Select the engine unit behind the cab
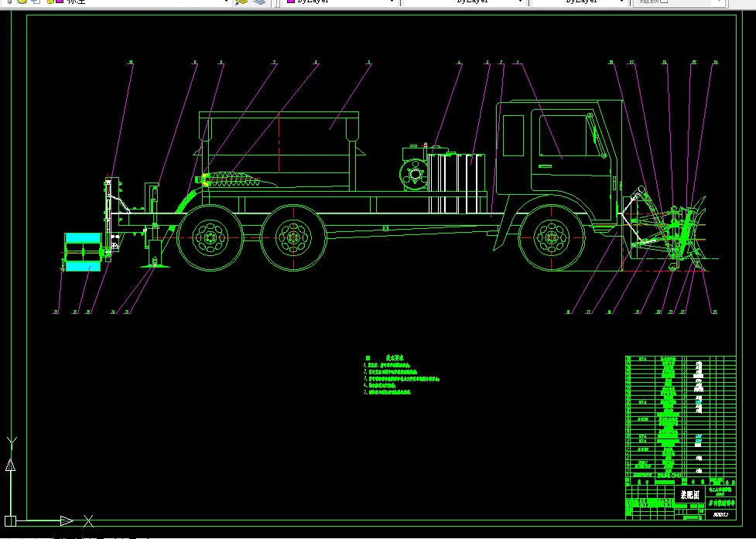 (414, 168)
